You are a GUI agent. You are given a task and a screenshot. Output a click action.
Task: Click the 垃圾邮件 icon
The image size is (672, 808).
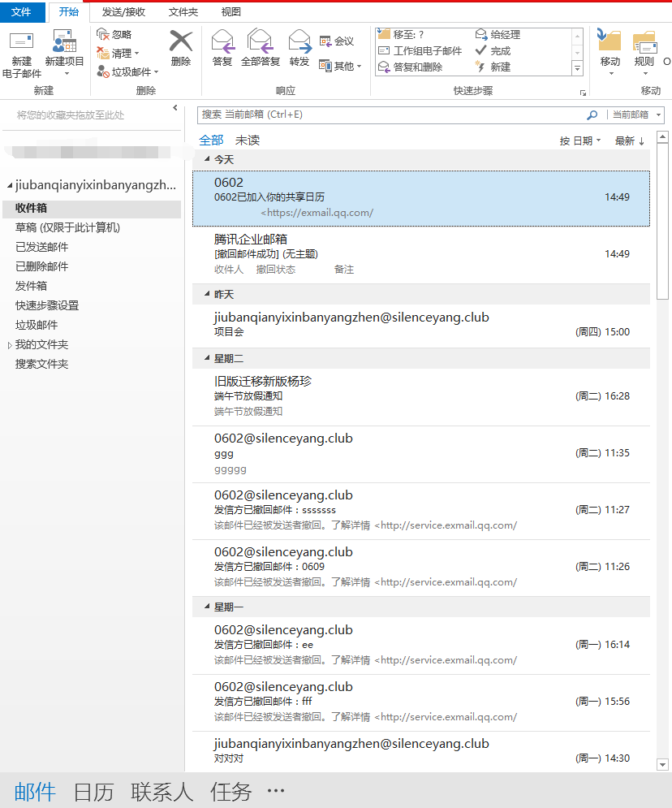[x=102, y=71]
